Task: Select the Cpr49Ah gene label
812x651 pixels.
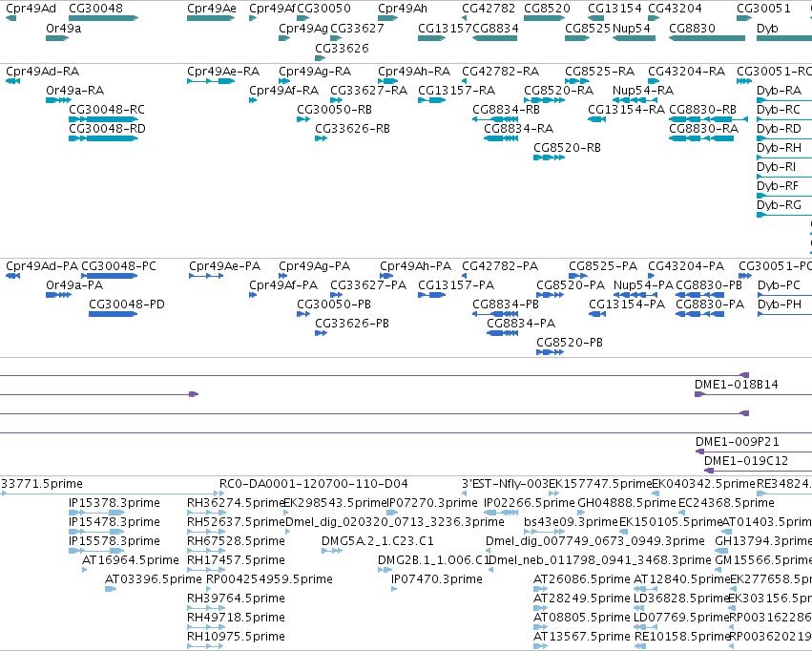Action: point(403,9)
